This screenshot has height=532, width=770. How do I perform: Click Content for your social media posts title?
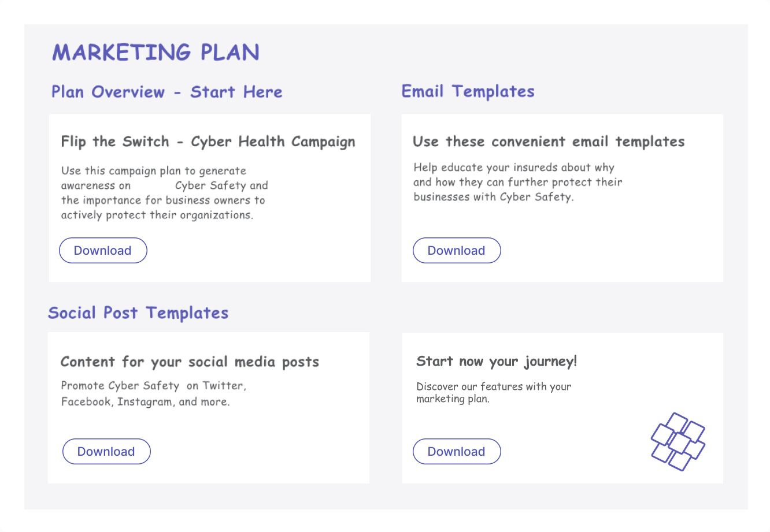[190, 362]
